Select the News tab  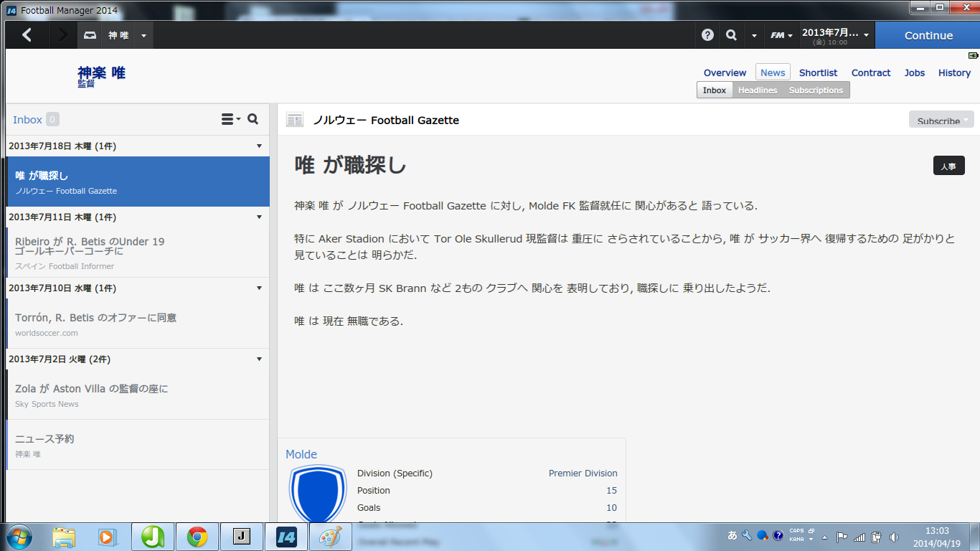[773, 72]
